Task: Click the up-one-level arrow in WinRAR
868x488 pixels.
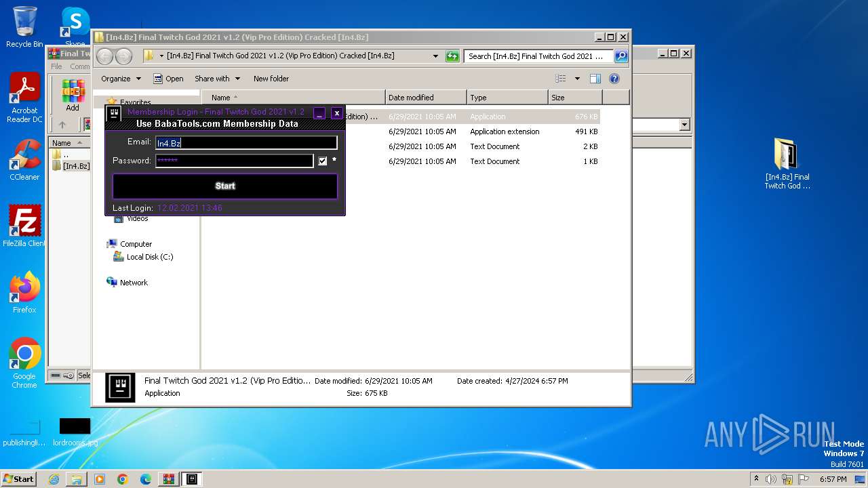Action: pos(62,125)
